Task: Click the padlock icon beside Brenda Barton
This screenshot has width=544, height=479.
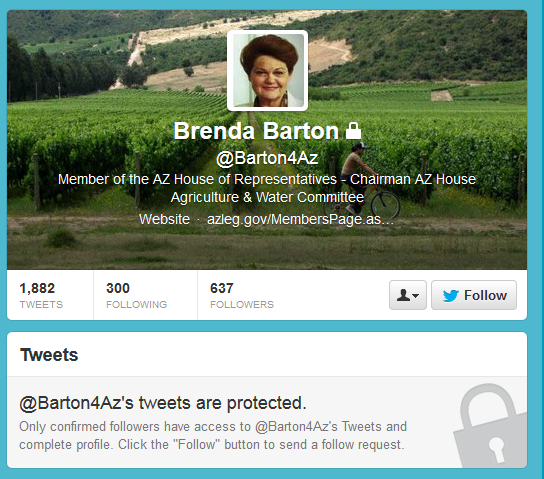Action: pyautogui.click(x=353, y=131)
